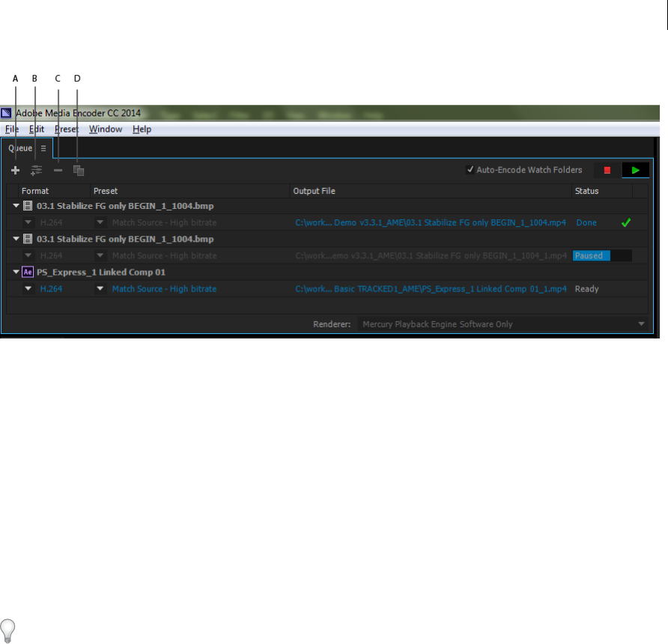Image resolution: width=668 pixels, height=644 pixels.
Task: Open preset dropdown for the Ready output
Action: [x=100, y=288]
